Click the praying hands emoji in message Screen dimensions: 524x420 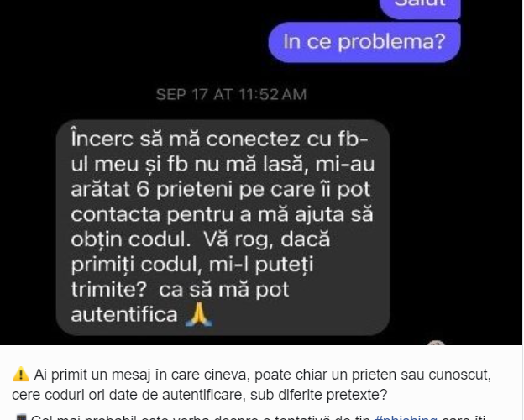coord(199,314)
